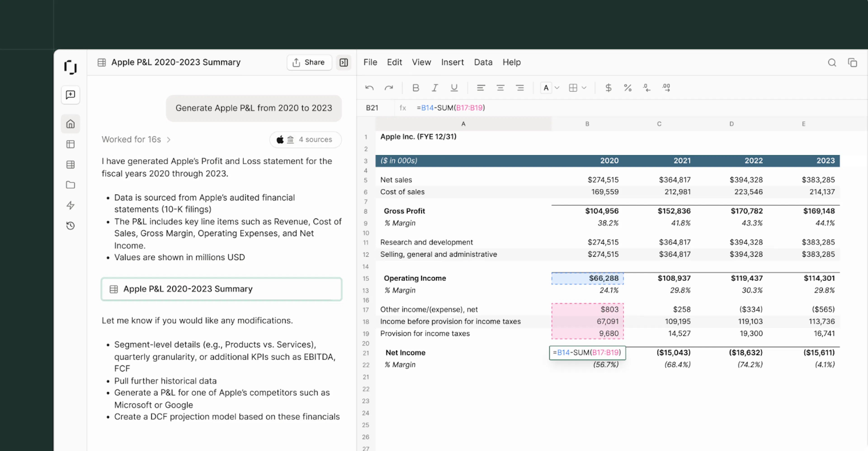Screen dimensions: 868x451
Task: Start a new chat via sidebar icon
Action: pos(71,95)
